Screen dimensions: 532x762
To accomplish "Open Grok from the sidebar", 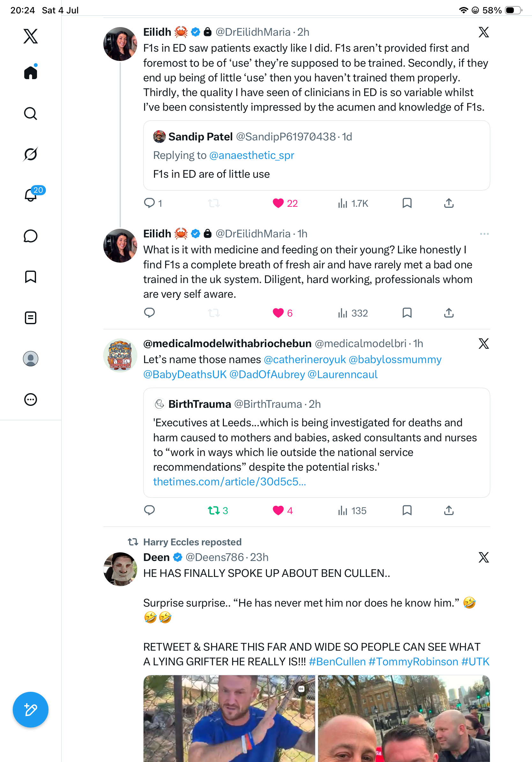I will (x=31, y=154).
